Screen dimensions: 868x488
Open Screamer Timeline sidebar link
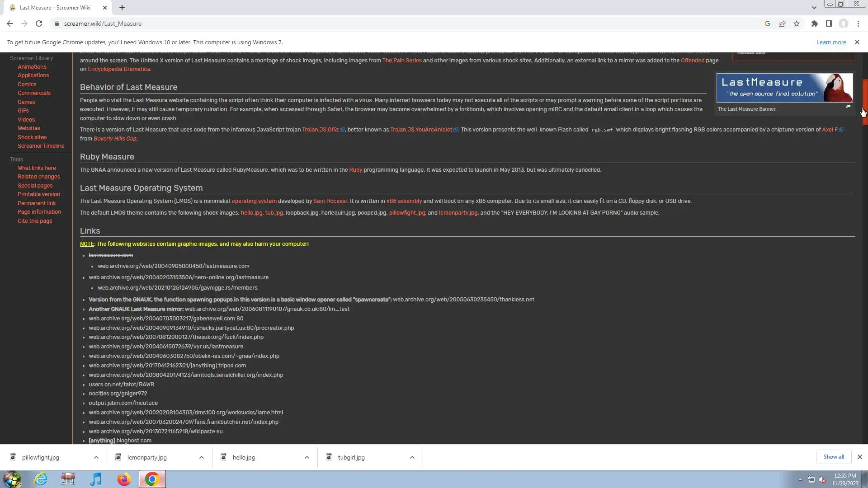41,146
